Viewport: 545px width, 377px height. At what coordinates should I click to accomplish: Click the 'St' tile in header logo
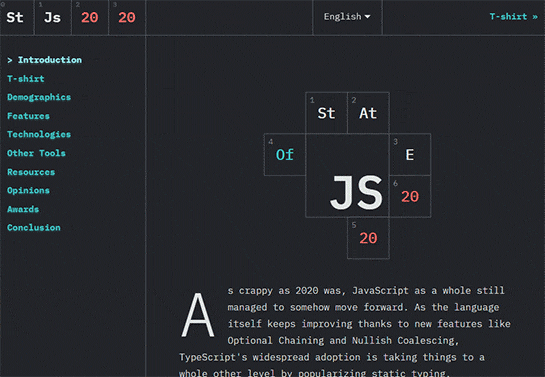[17, 17]
